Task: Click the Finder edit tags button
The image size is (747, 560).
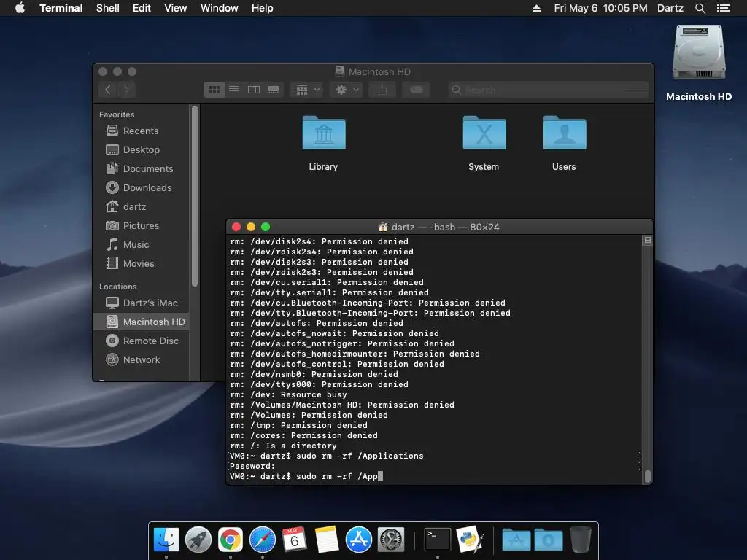Action: [416, 90]
